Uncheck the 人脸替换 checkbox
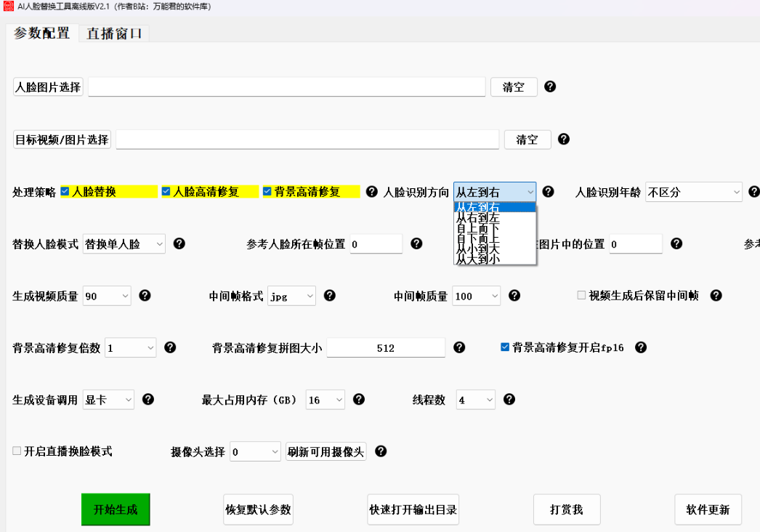760x532 pixels. (x=65, y=192)
